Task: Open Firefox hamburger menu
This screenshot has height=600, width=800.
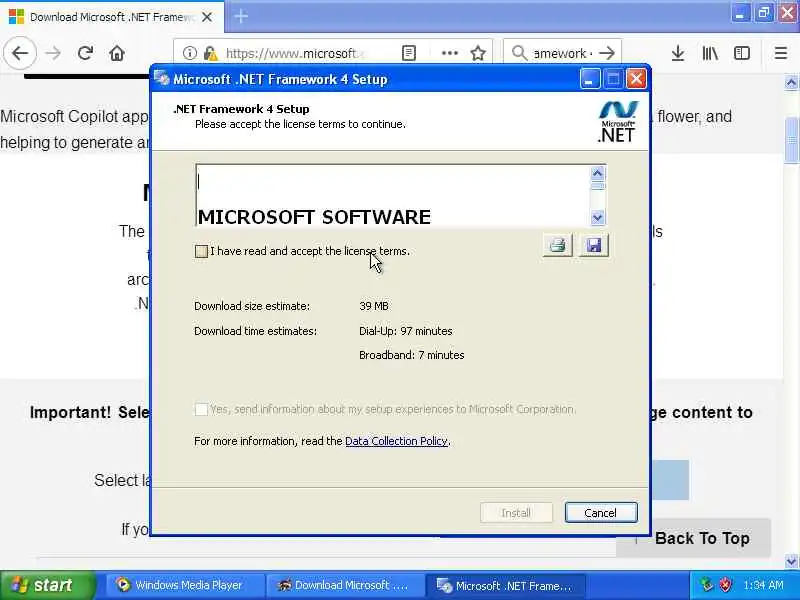Action: coord(781,53)
